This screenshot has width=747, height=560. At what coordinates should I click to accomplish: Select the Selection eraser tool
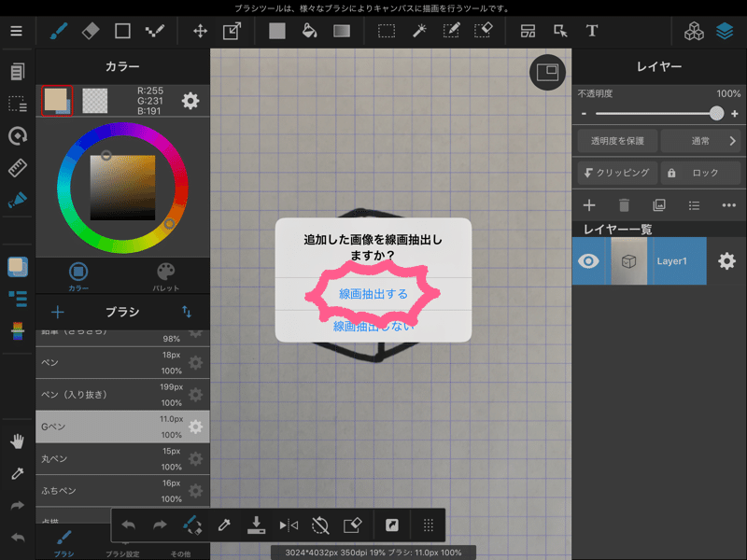(x=483, y=32)
